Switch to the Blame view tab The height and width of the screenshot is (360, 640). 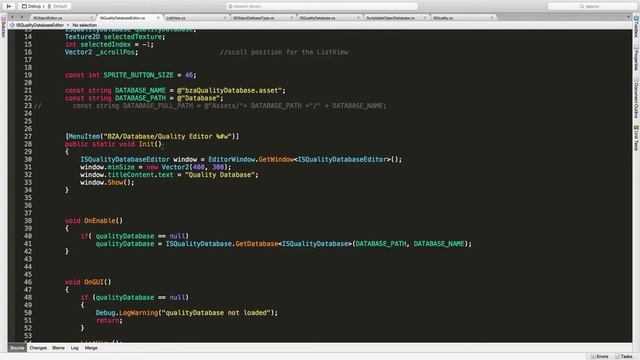click(58, 348)
